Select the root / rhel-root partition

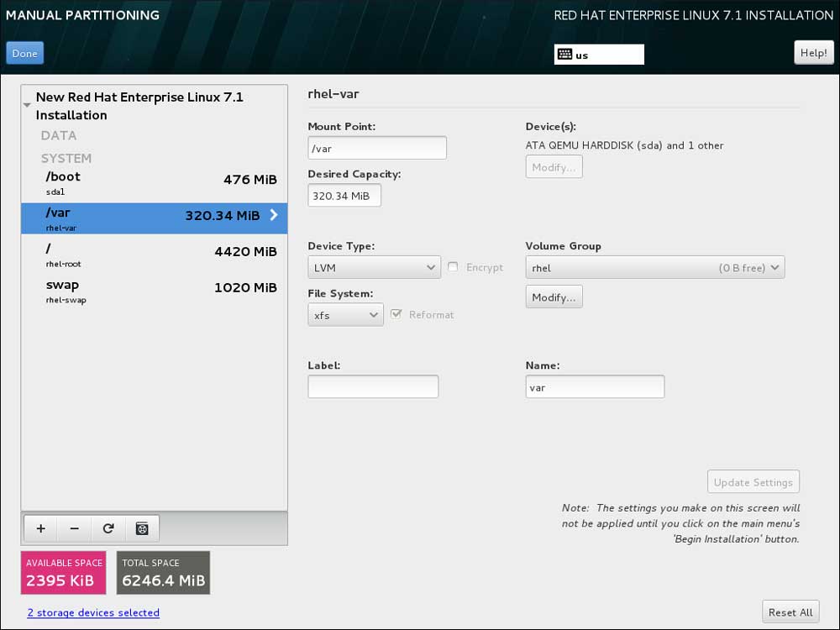pos(155,255)
